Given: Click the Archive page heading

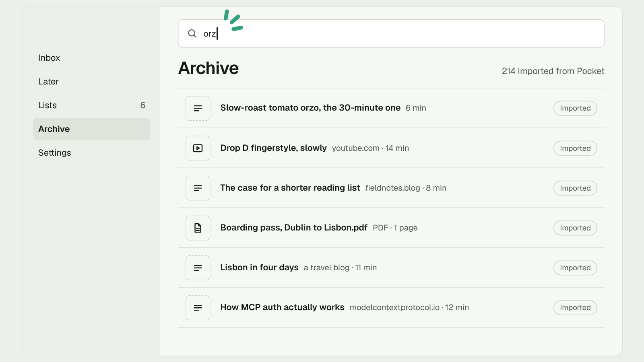Looking at the screenshot, I should click(208, 68).
